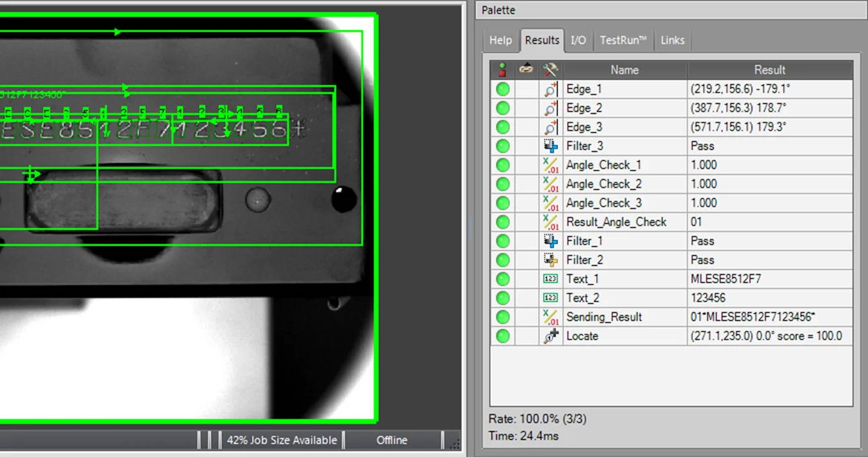Image resolution: width=868 pixels, height=457 pixels.
Task: Click the Text_1 OCR icon
Action: click(x=550, y=279)
